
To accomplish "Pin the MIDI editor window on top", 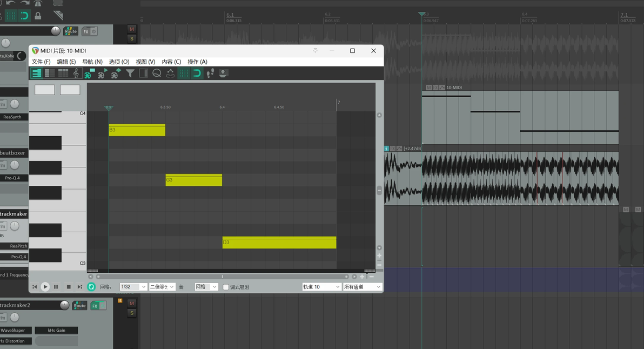I will tap(316, 50).
